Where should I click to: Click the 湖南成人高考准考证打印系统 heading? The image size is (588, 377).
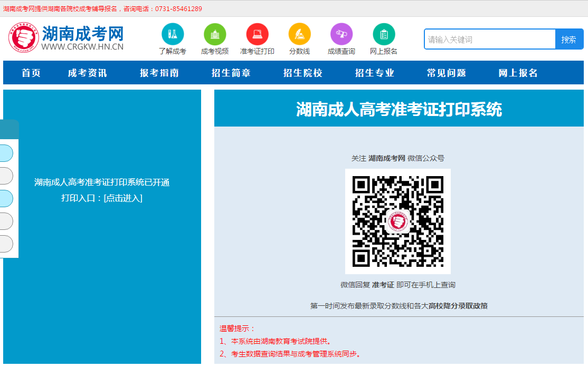pyautogui.click(x=399, y=110)
